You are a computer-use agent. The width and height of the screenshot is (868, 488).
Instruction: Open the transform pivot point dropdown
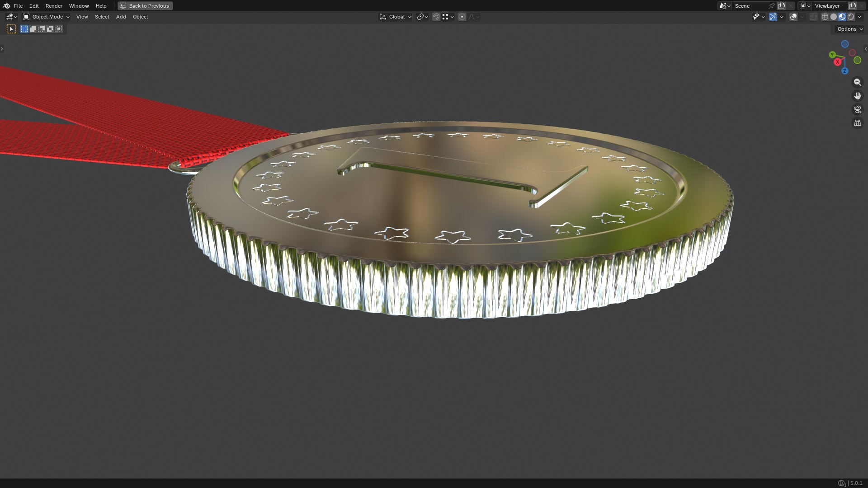pyautogui.click(x=422, y=17)
